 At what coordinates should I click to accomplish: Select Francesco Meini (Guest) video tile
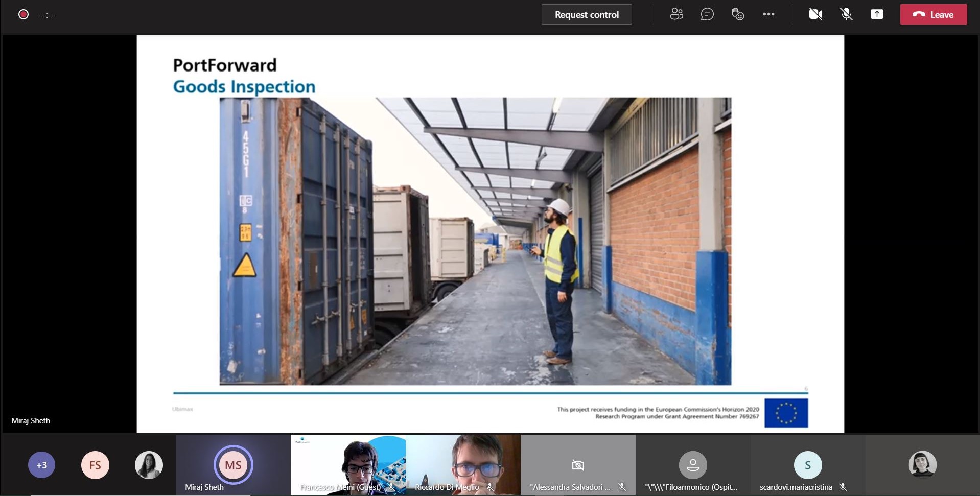coord(348,464)
